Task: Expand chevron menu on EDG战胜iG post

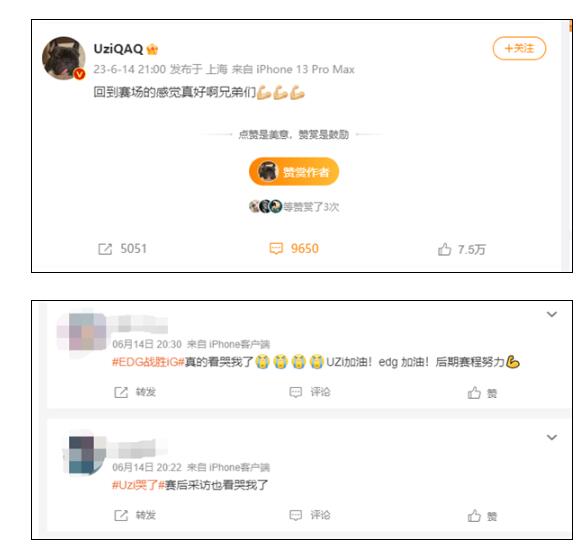Action: pyautogui.click(x=552, y=314)
